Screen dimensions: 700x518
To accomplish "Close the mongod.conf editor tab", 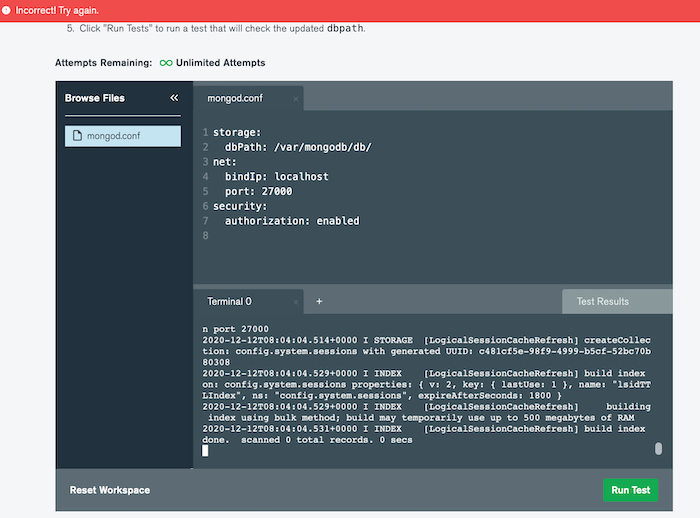I will tap(296, 99).
